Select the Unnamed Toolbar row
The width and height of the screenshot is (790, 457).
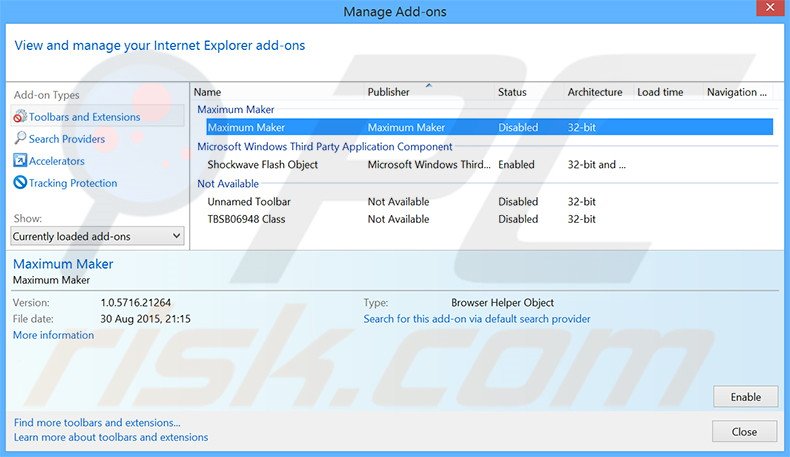(x=489, y=202)
